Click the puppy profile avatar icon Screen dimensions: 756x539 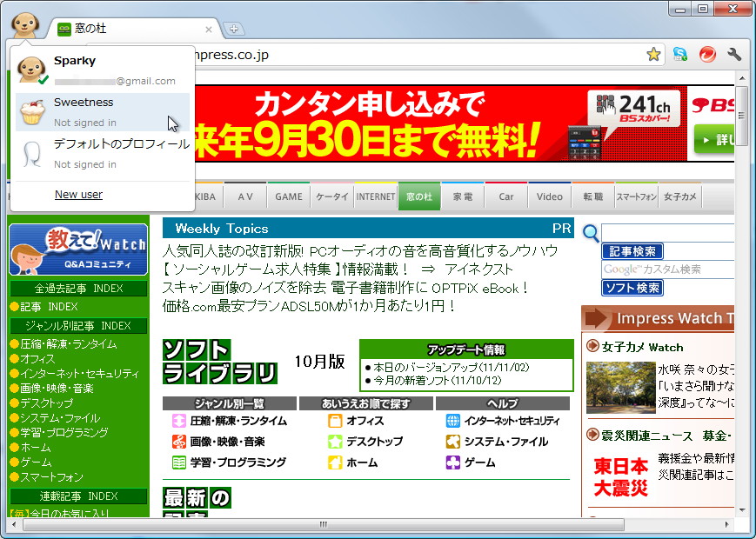coord(25,25)
